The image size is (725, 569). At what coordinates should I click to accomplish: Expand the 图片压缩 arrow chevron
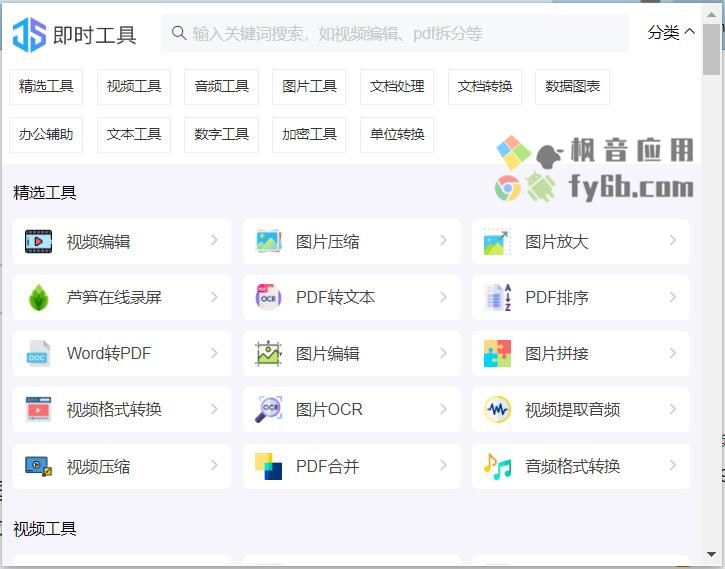point(443,240)
